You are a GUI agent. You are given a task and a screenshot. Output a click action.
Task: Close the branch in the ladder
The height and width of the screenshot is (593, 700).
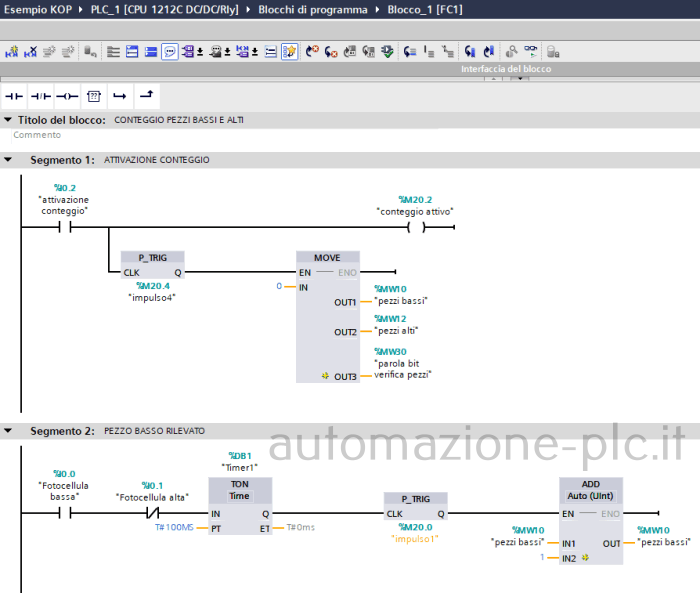pyautogui.click(x=147, y=95)
